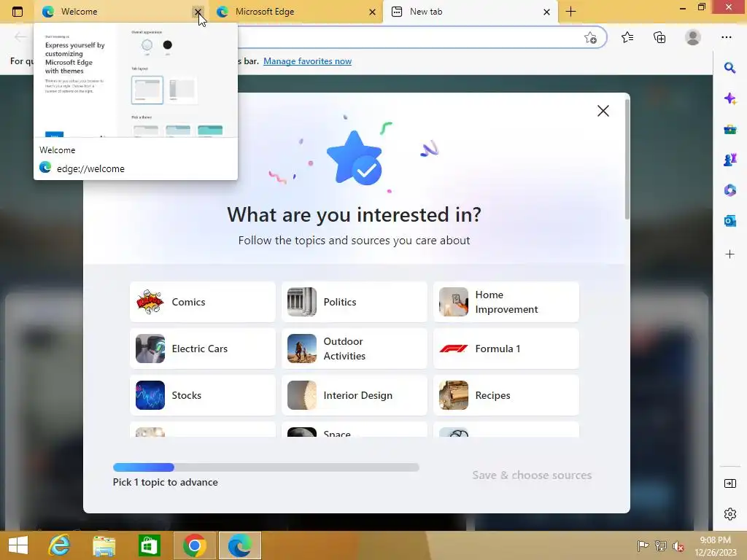Open the Favorites list icon
The image size is (747, 560).
pos(627,37)
